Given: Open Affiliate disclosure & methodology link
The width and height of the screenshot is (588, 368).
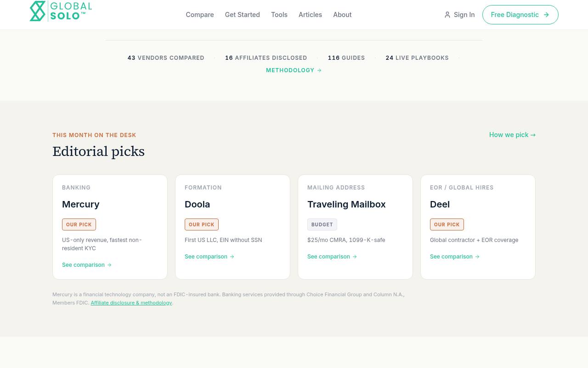Looking at the screenshot, I should coord(131,303).
